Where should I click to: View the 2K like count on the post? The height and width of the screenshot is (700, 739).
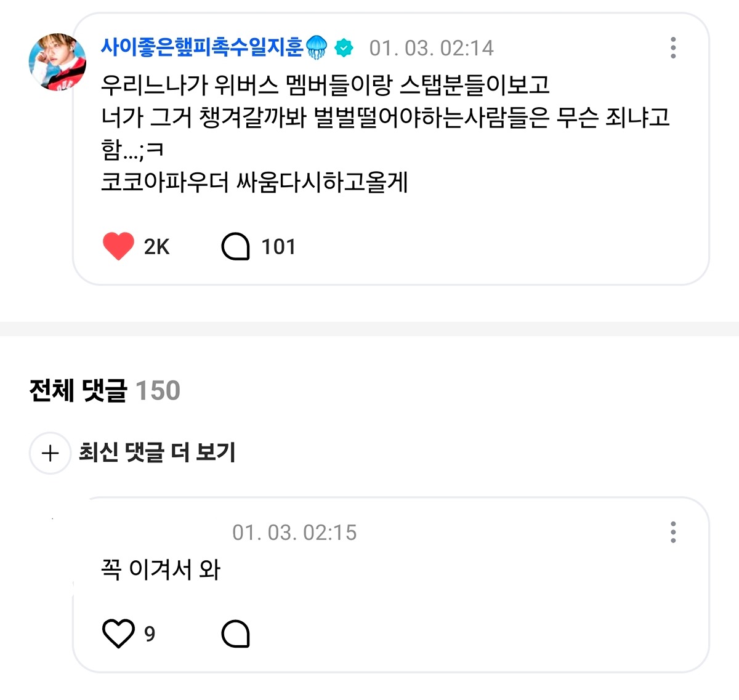tap(156, 247)
